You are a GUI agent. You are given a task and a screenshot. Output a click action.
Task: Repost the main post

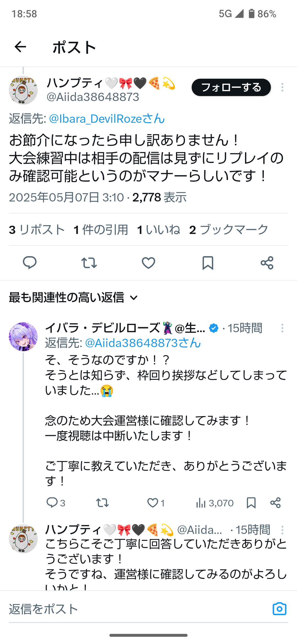(x=89, y=263)
